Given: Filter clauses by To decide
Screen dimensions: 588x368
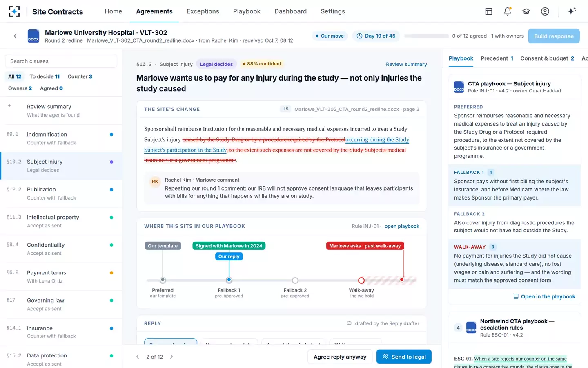Looking at the screenshot, I should 45,76.
